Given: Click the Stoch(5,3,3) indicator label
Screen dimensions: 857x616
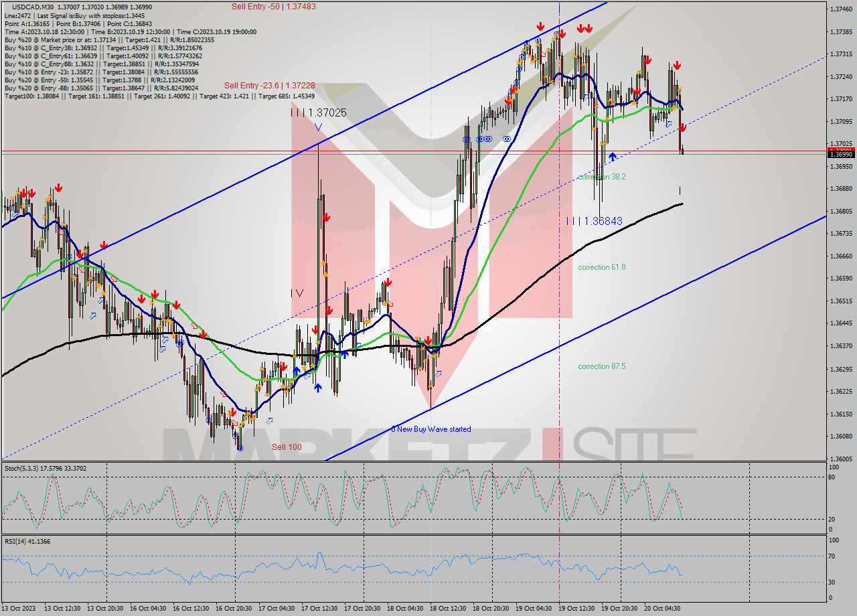Looking at the screenshot, I should tap(44, 469).
